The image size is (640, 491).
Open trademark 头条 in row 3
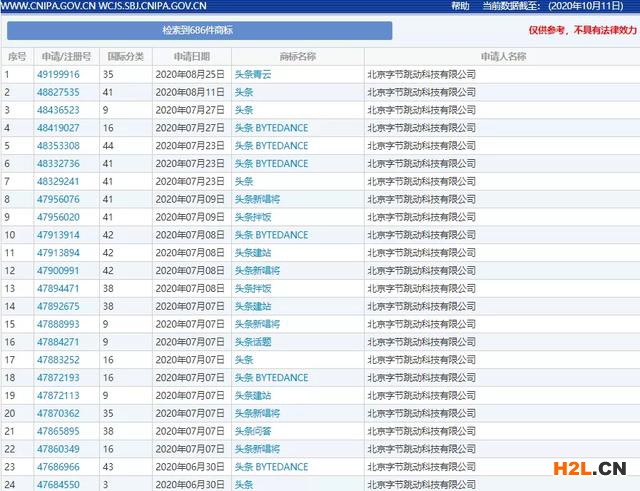coord(244,110)
